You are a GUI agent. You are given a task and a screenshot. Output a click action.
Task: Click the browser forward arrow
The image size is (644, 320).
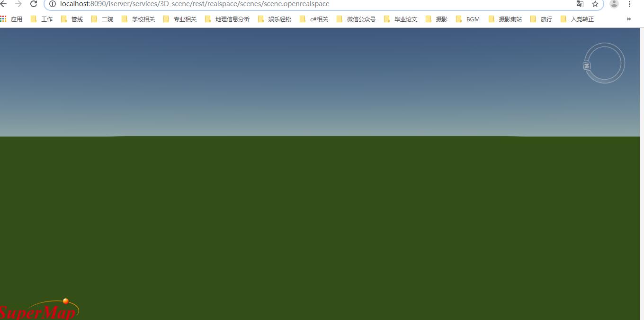click(18, 4)
